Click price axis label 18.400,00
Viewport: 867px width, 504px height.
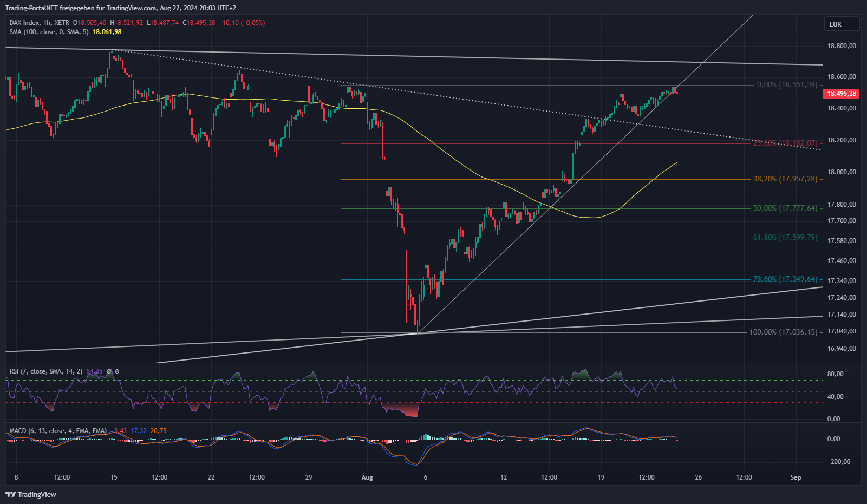[842, 108]
